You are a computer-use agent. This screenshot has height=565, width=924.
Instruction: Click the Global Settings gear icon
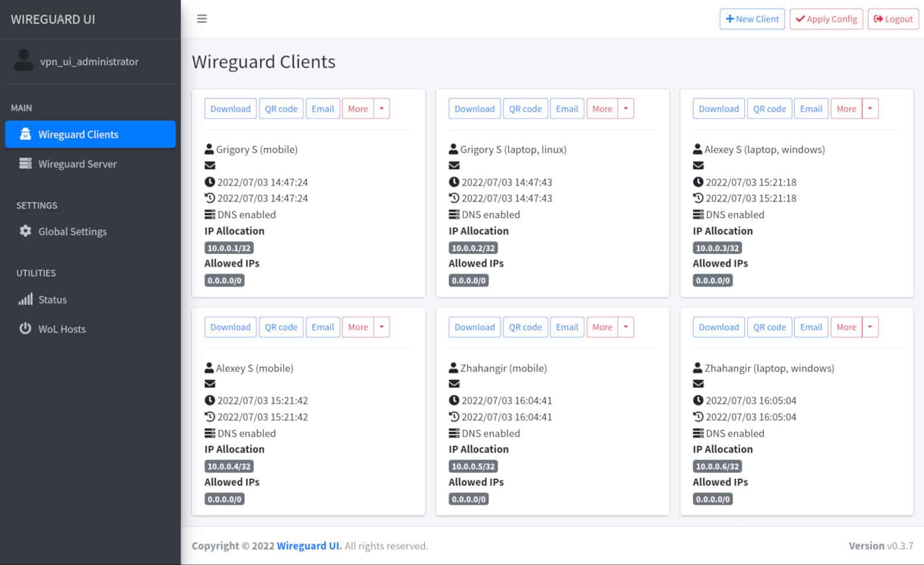pos(25,231)
